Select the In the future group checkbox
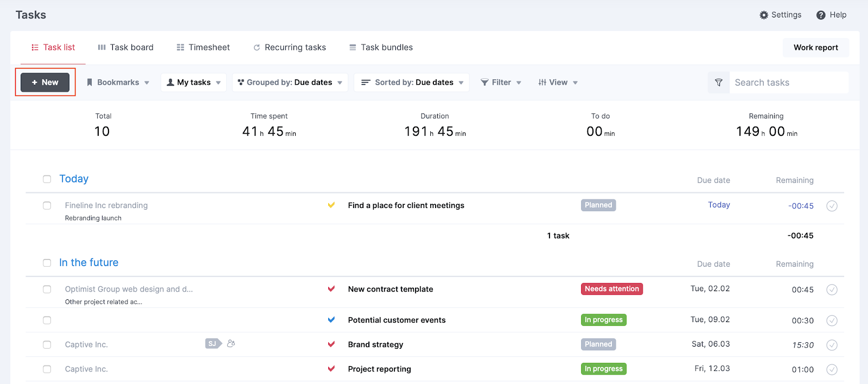The height and width of the screenshot is (384, 868). click(47, 263)
